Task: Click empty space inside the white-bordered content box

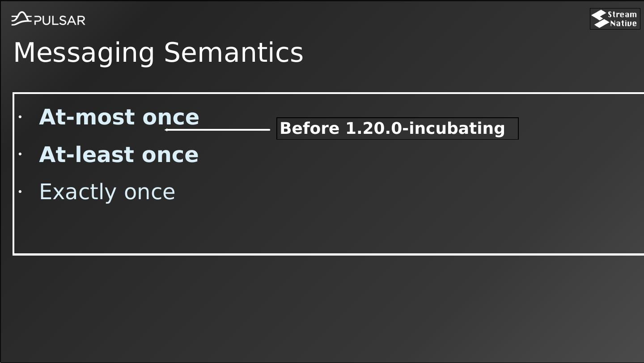Action: [x=402, y=210]
